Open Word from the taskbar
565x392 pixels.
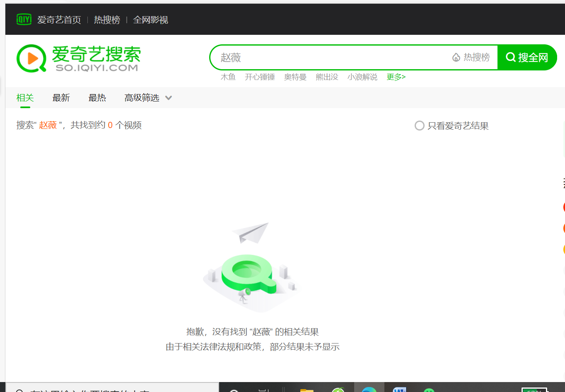tap(399, 390)
